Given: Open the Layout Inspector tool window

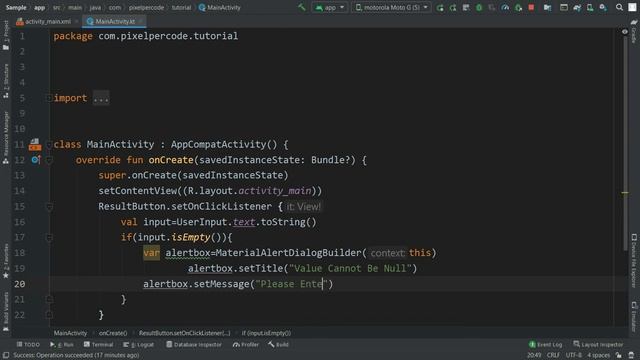Looking at the screenshot, I should coord(598,344).
